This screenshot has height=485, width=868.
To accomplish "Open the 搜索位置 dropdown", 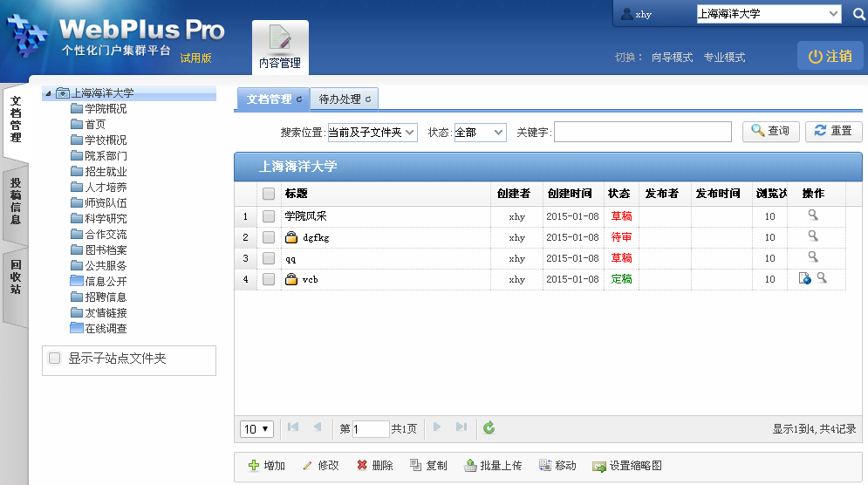I will point(372,132).
